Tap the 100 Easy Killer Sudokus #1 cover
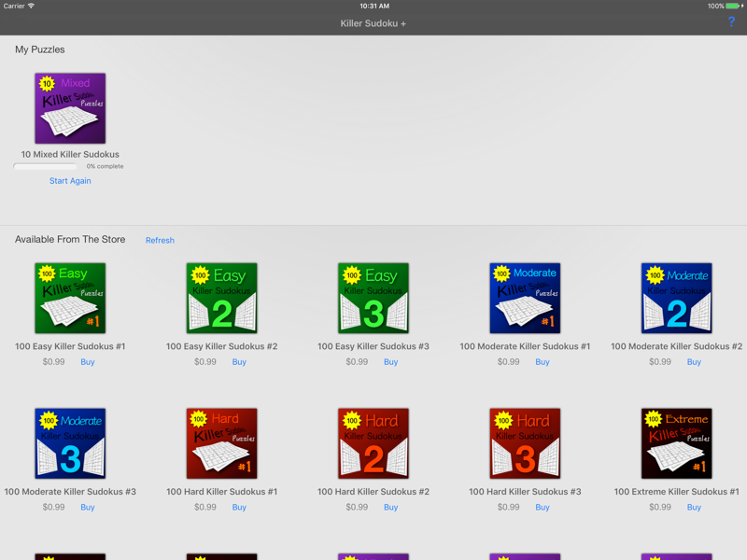Viewport: 747px width, 560px height. point(70,298)
